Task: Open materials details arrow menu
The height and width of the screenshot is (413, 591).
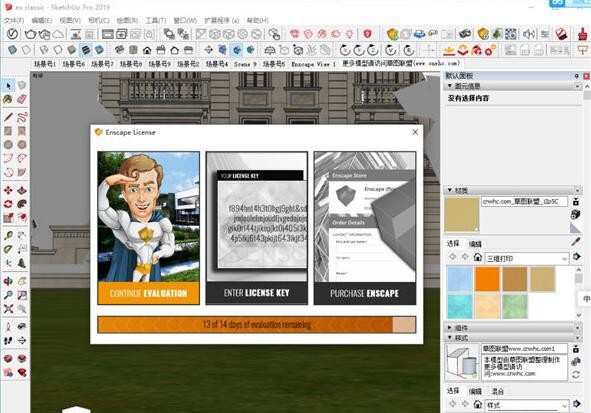Action: pos(576,257)
